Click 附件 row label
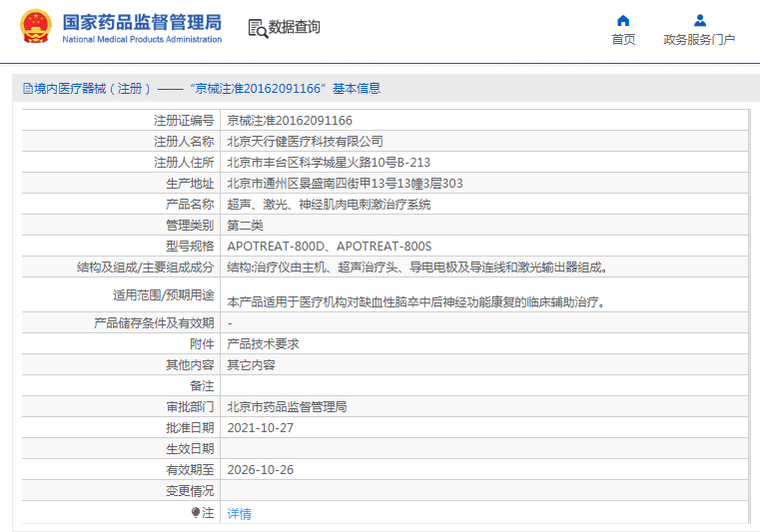This screenshot has width=760, height=532. pyautogui.click(x=202, y=344)
